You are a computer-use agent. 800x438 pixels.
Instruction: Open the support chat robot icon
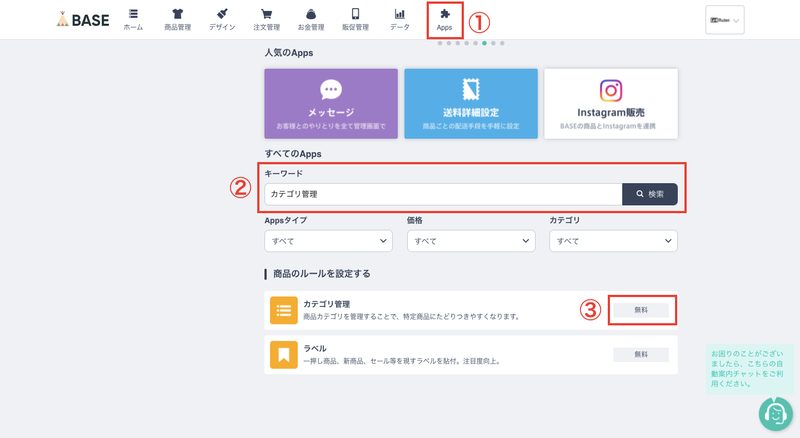pyautogui.click(x=776, y=414)
